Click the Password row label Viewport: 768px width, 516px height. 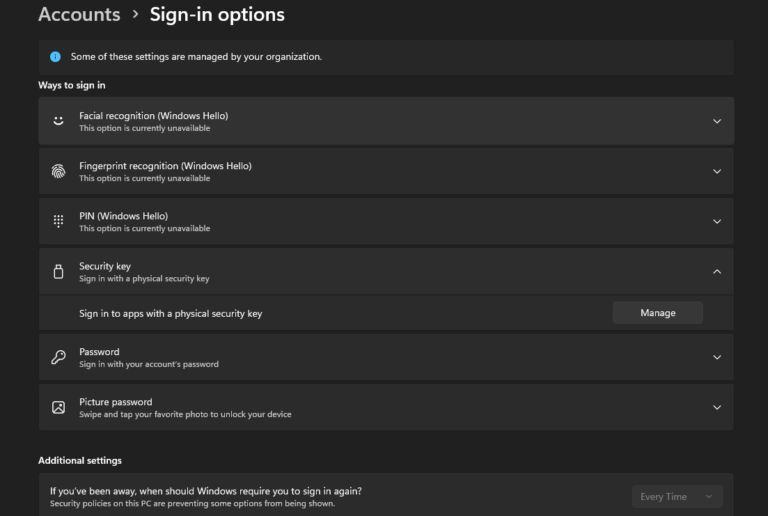(x=99, y=352)
